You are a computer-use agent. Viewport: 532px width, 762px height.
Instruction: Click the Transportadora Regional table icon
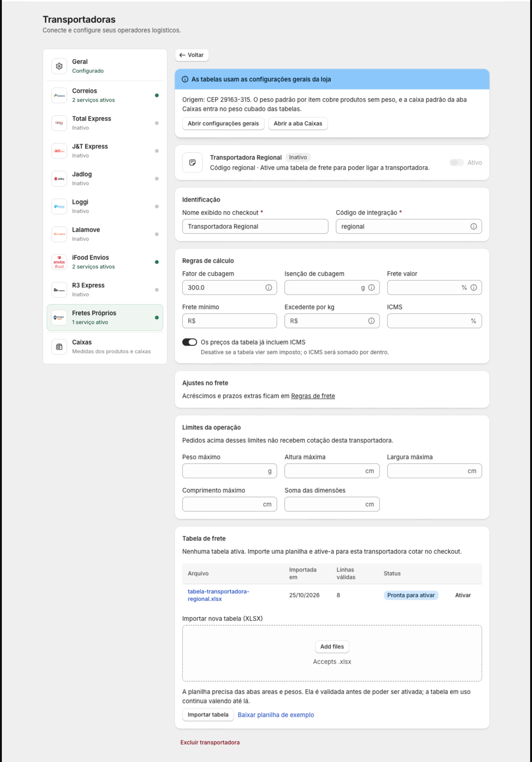point(192,163)
